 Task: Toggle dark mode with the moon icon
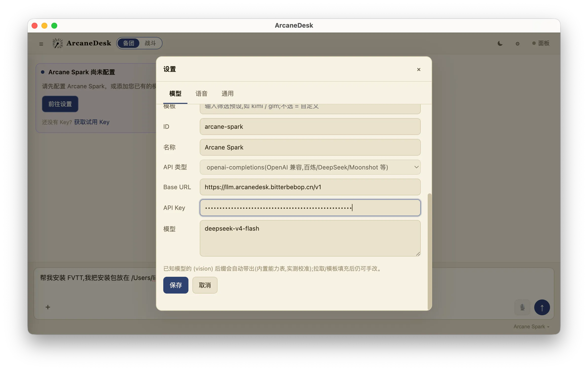pyautogui.click(x=500, y=43)
